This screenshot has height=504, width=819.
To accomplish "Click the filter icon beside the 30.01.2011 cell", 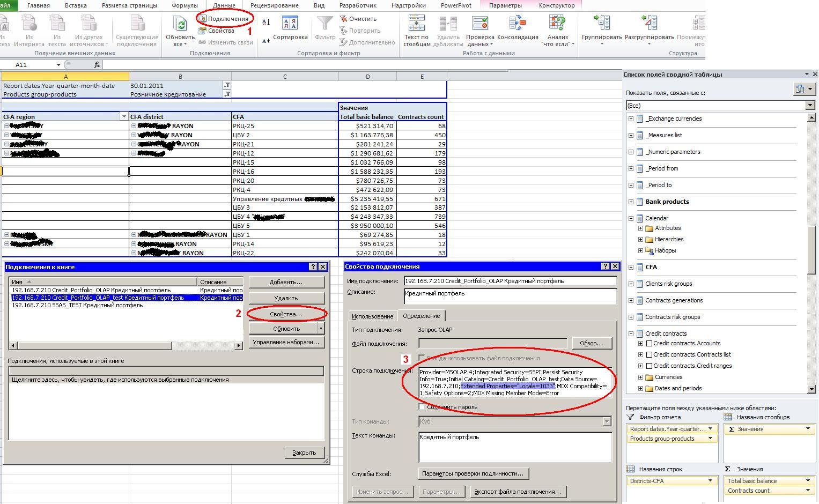I will click(x=227, y=85).
